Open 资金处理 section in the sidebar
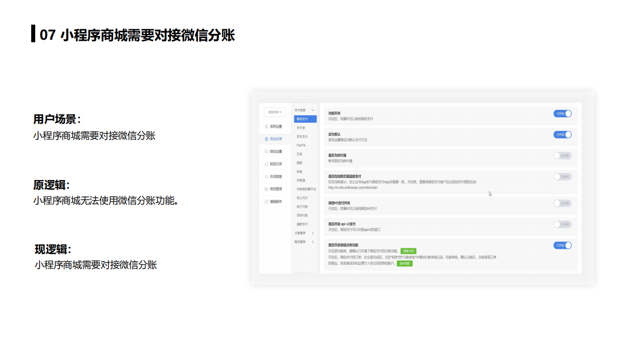644x362 pixels. pyautogui.click(x=275, y=139)
